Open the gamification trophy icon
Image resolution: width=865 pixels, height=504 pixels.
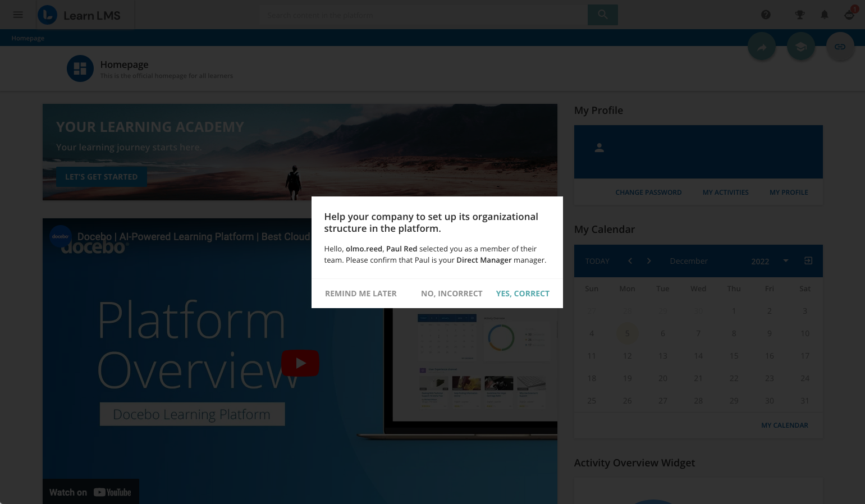pyautogui.click(x=800, y=15)
